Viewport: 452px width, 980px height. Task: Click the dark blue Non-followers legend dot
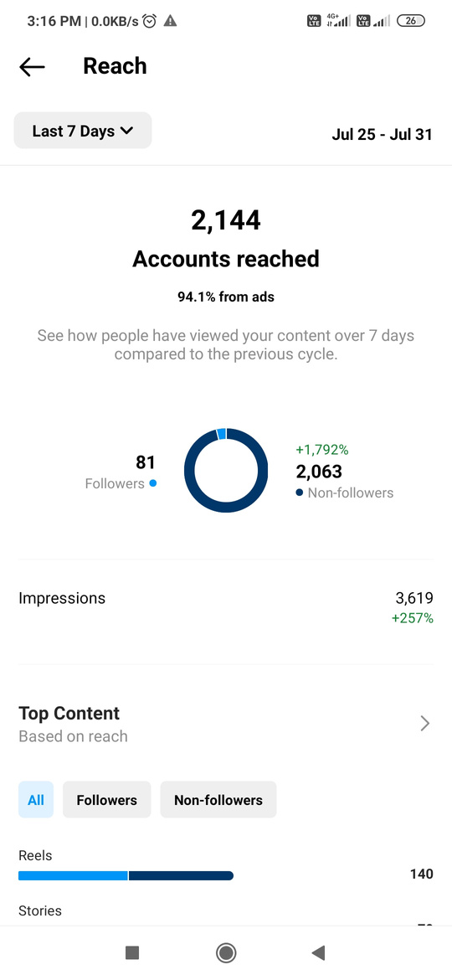click(x=300, y=493)
